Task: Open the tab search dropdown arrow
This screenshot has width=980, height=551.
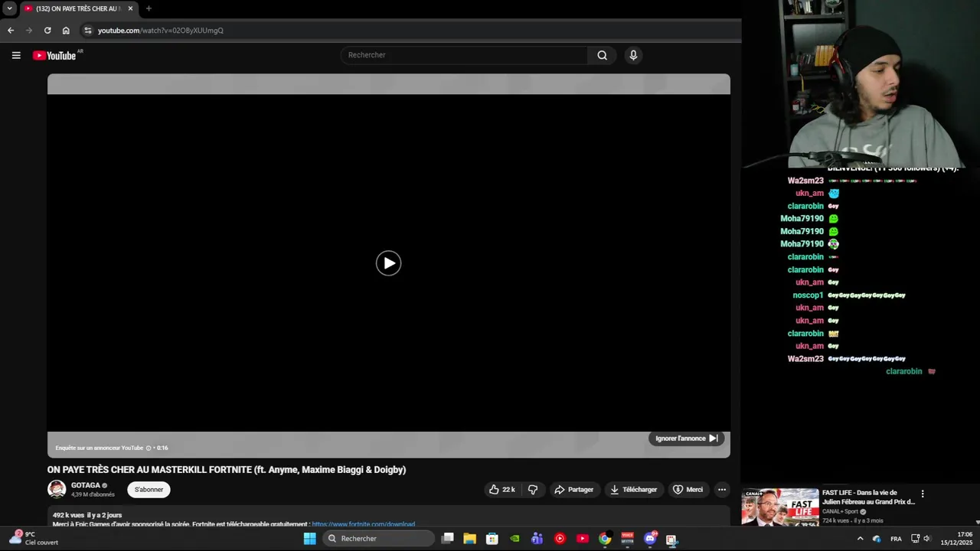Action: tap(9, 8)
